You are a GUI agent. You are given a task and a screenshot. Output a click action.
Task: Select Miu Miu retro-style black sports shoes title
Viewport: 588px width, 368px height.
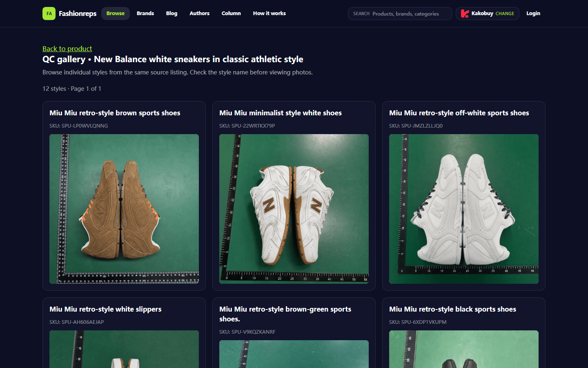pyautogui.click(x=452, y=309)
